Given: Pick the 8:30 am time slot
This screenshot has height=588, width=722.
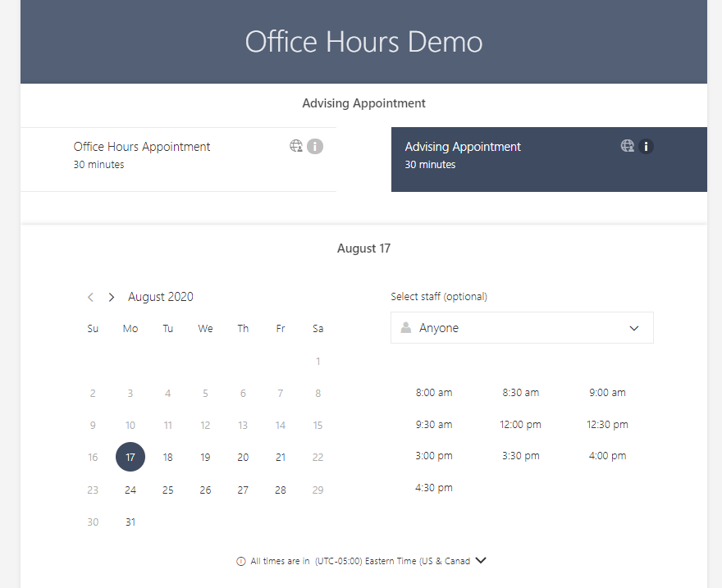Looking at the screenshot, I should point(520,393).
